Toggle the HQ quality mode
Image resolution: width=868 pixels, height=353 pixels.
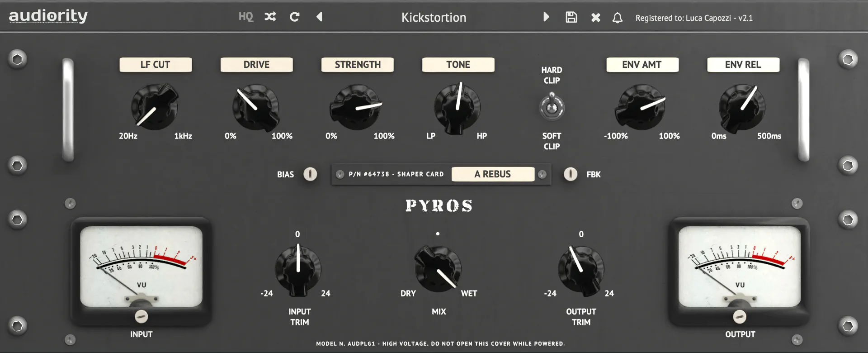(246, 17)
